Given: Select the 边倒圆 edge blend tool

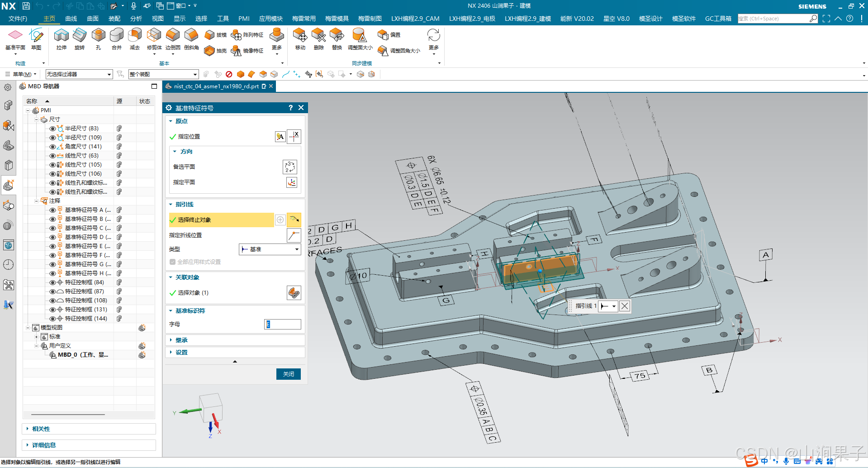Looking at the screenshot, I should click(173, 39).
